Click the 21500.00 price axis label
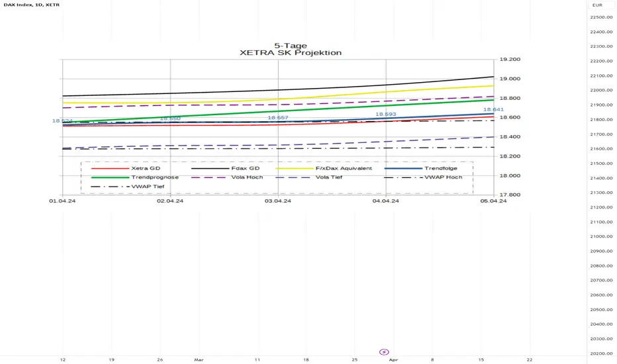 coord(601,163)
